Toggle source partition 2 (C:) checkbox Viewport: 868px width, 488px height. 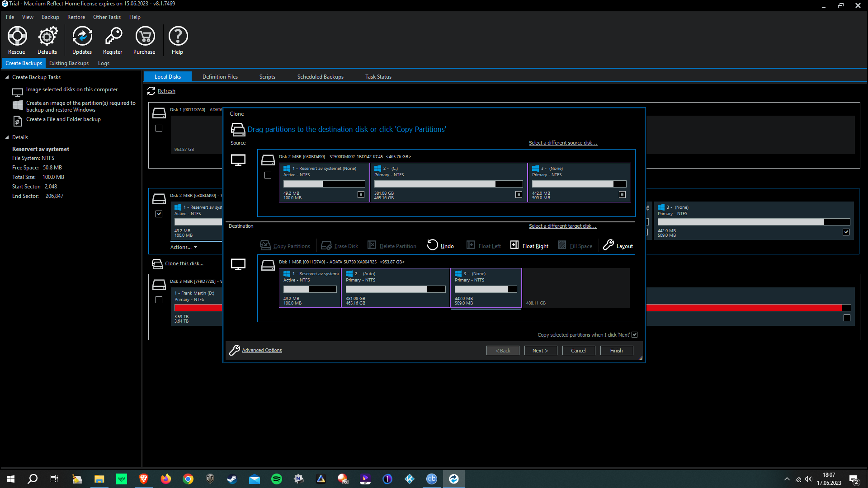click(x=519, y=194)
